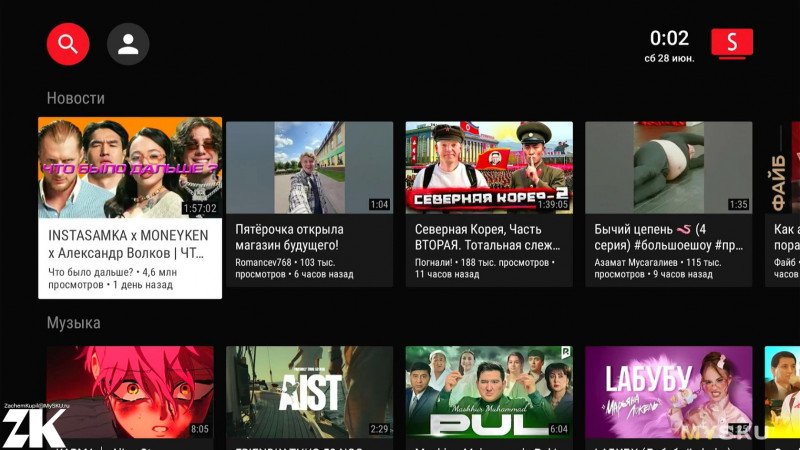Open title Пятёрочка открыла магазин будущего!
The image size is (800, 450).
289,237
